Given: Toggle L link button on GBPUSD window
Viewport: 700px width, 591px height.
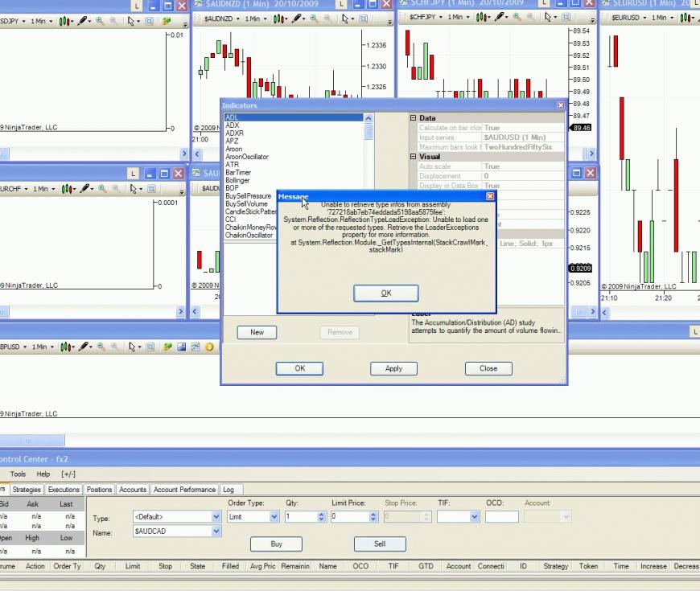Looking at the screenshot, I should coord(694,331).
